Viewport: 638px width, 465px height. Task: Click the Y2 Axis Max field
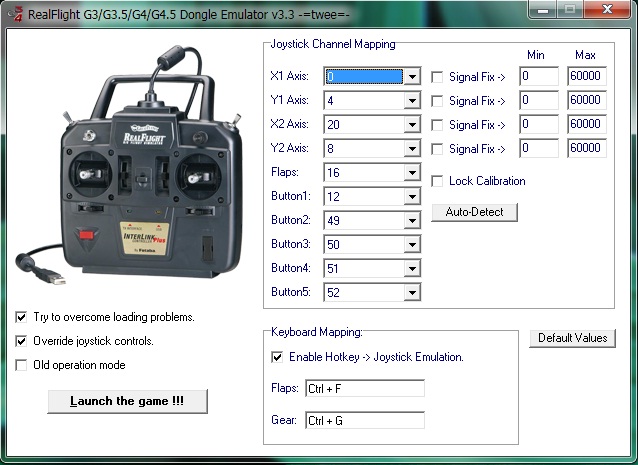[587, 148]
